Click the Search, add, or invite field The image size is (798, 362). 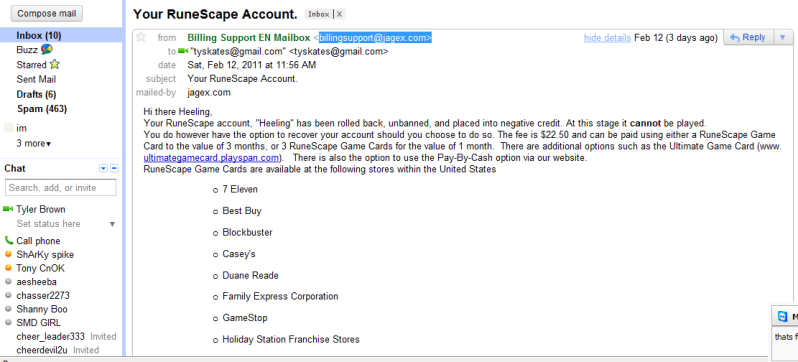(x=61, y=188)
